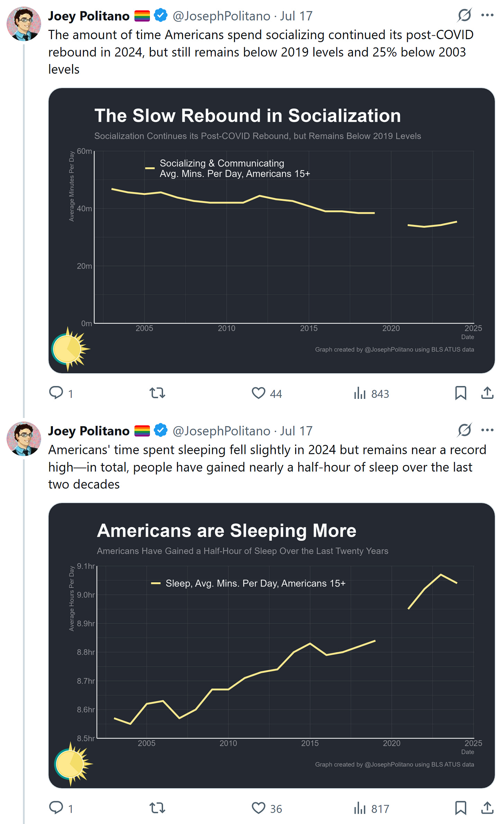The image size is (504, 824).
Task: Bookmark the sleep tweet
Action: [x=460, y=808]
